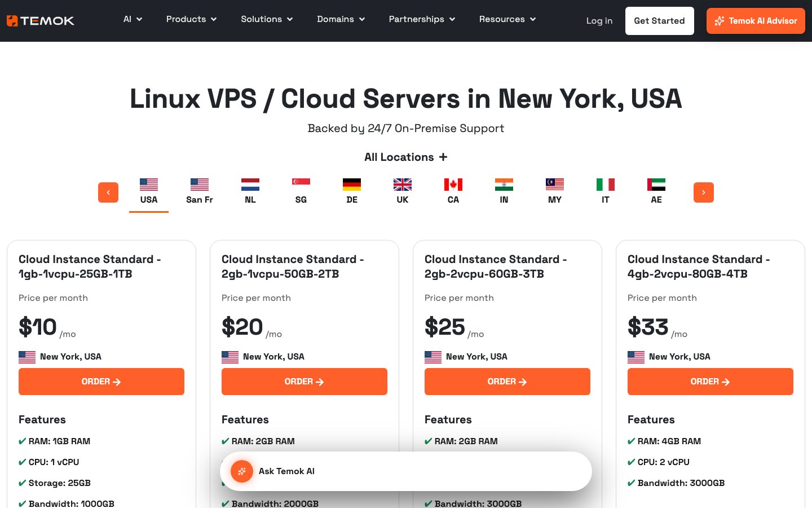
Task: Click 'CPU: 1 vCPU' feature
Action: click(x=54, y=462)
